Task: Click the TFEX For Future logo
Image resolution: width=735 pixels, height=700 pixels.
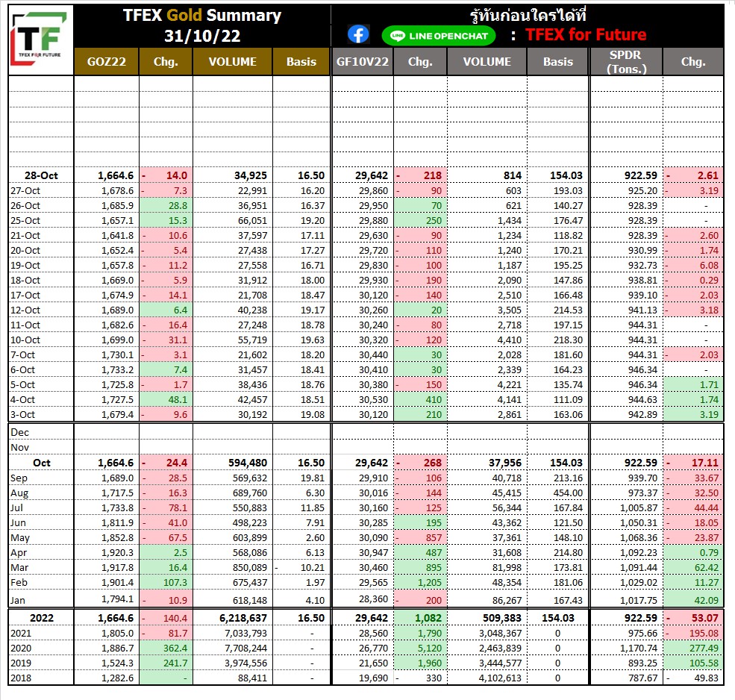Action: point(40,39)
